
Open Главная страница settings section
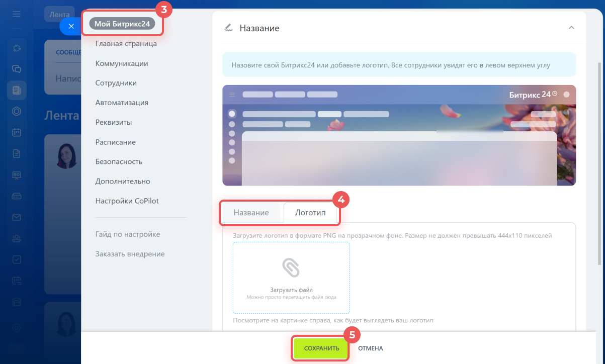tap(126, 44)
